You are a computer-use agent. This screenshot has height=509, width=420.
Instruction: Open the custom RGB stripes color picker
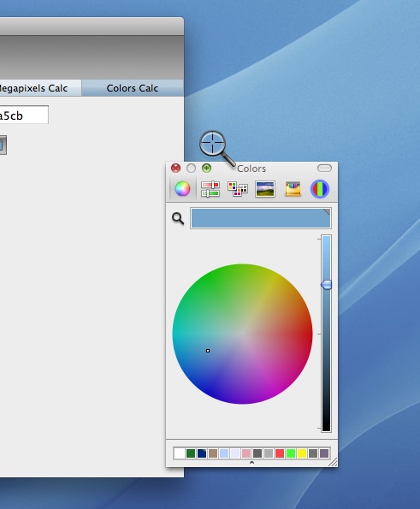320,189
